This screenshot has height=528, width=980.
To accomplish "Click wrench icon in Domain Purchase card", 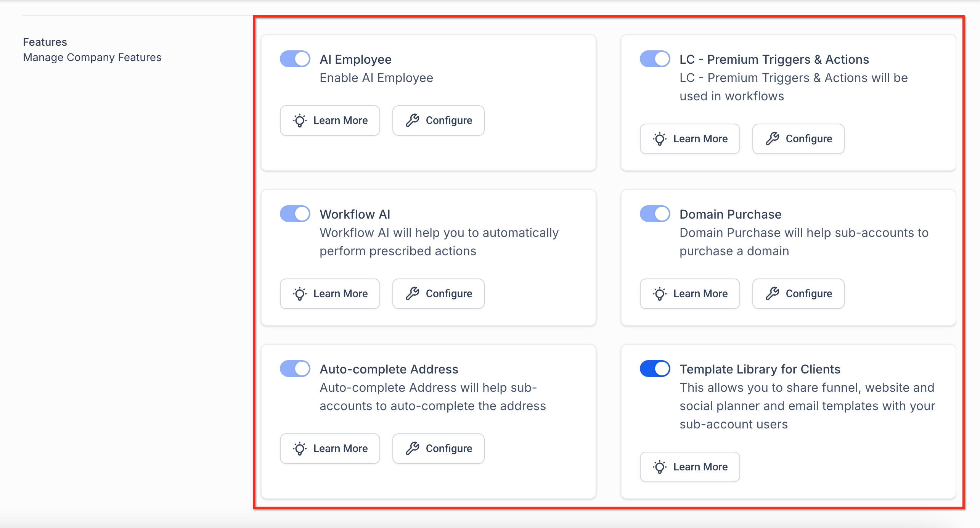I will coord(773,294).
